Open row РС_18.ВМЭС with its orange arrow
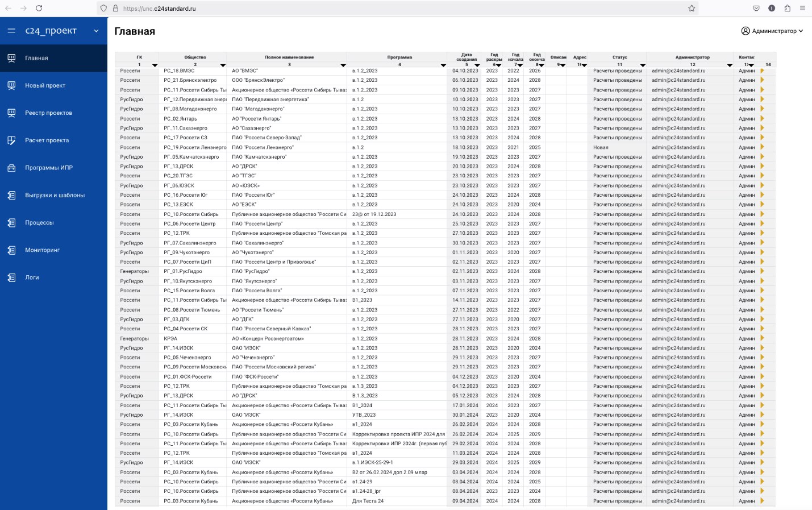Image resolution: width=812 pixels, height=510 pixels. [x=762, y=71]
